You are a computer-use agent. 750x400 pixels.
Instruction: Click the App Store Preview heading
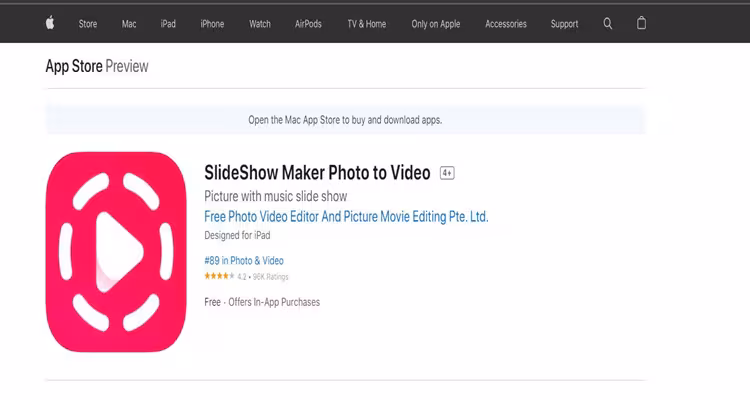pos(97,66)
